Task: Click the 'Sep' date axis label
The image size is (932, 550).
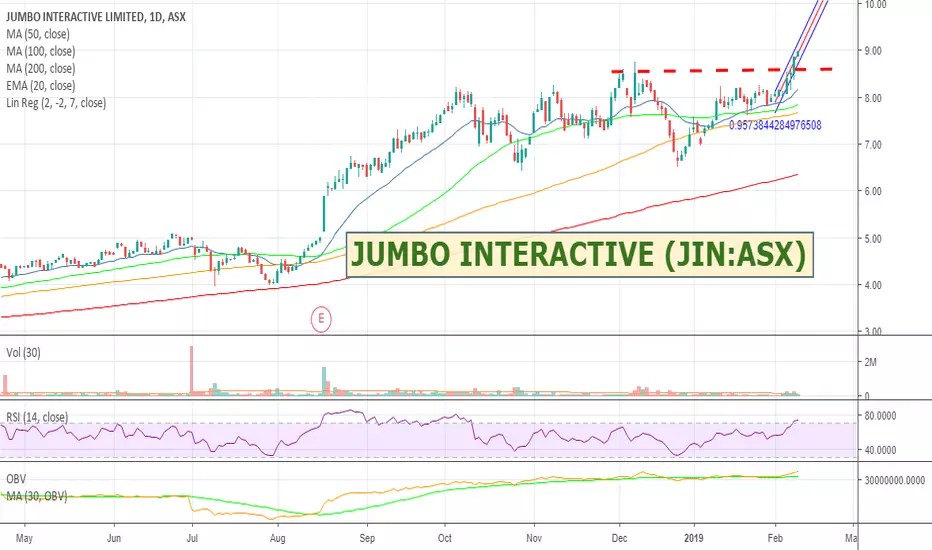Action: (367, 539)
